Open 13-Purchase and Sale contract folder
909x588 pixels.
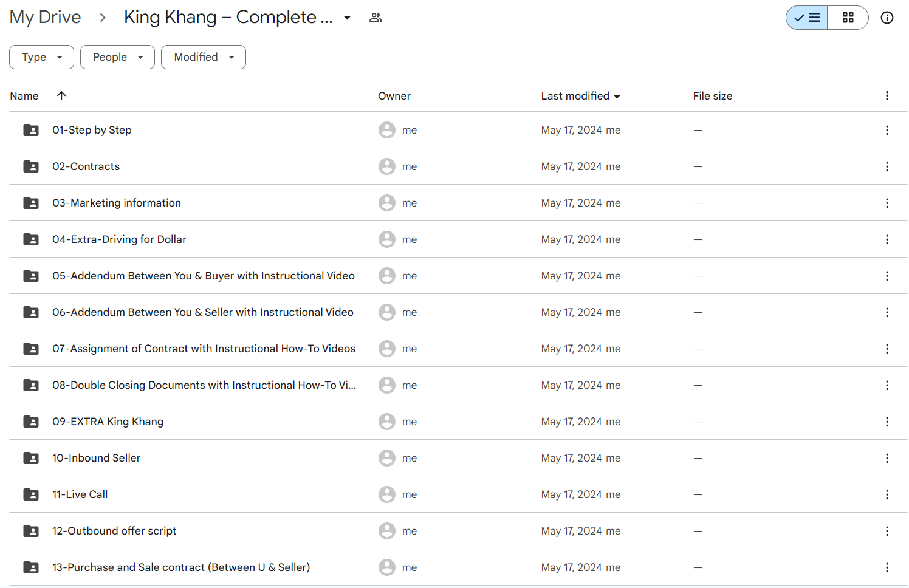[x=181, y=567]
